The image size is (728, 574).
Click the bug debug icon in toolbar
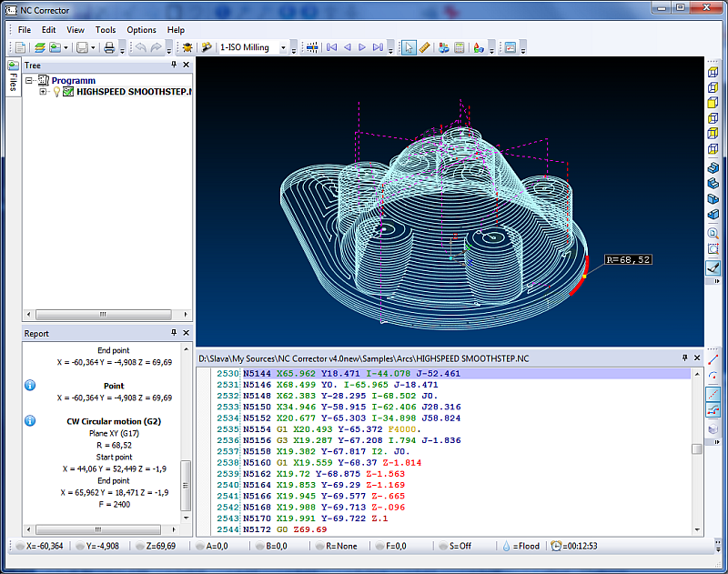pos(187,47)
